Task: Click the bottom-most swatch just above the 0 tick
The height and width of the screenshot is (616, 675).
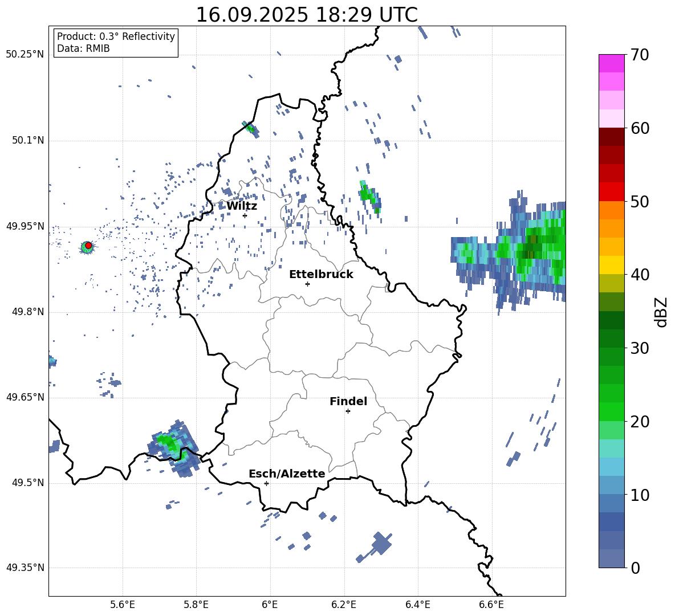Action: (611, 558)
